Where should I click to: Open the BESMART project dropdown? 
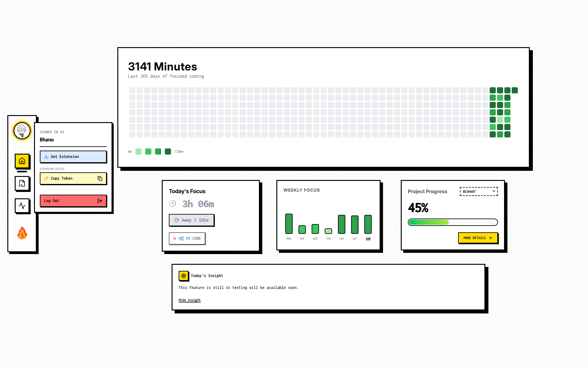[479, 192]
